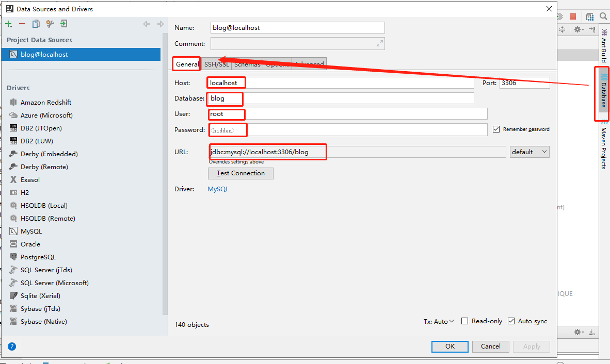
Task: Click the User field containing root
Action: click(x=347, y=114)
